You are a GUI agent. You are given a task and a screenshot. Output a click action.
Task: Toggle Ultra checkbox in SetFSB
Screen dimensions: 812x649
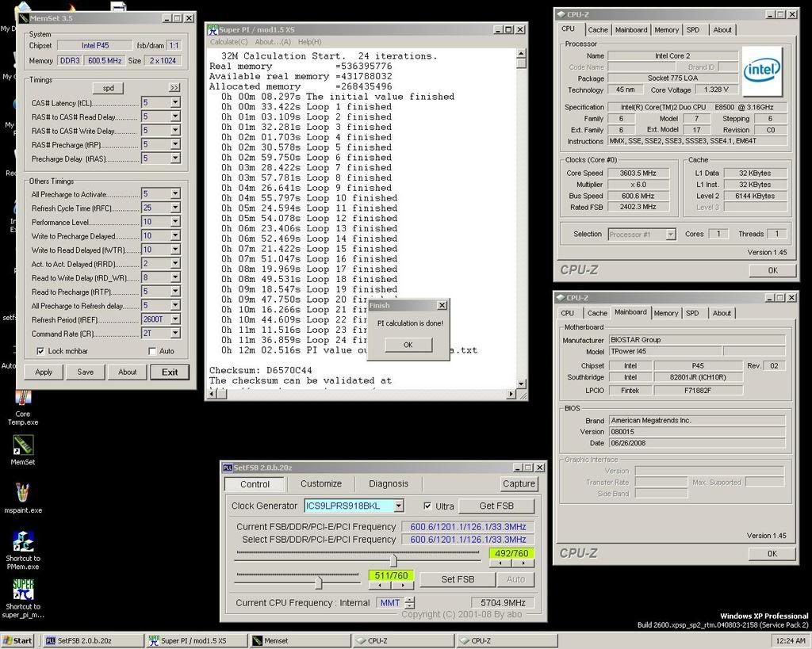(x=427, y=506)
